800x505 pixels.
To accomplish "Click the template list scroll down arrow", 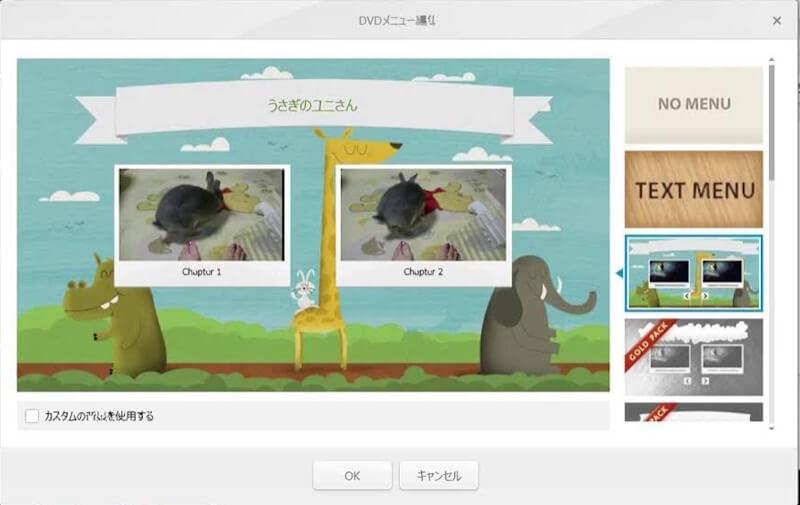I will [771, 428].
